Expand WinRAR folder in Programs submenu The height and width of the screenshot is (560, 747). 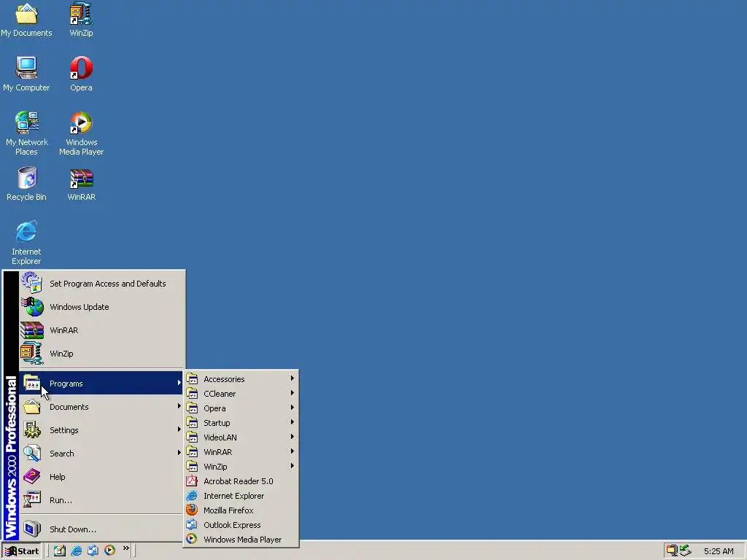tap(241, 452)
